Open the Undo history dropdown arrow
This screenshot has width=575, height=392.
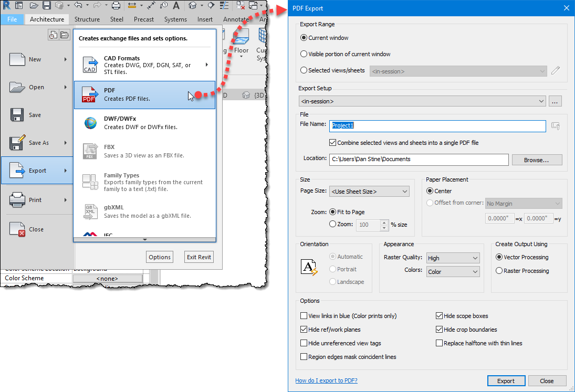pos(87,5)
